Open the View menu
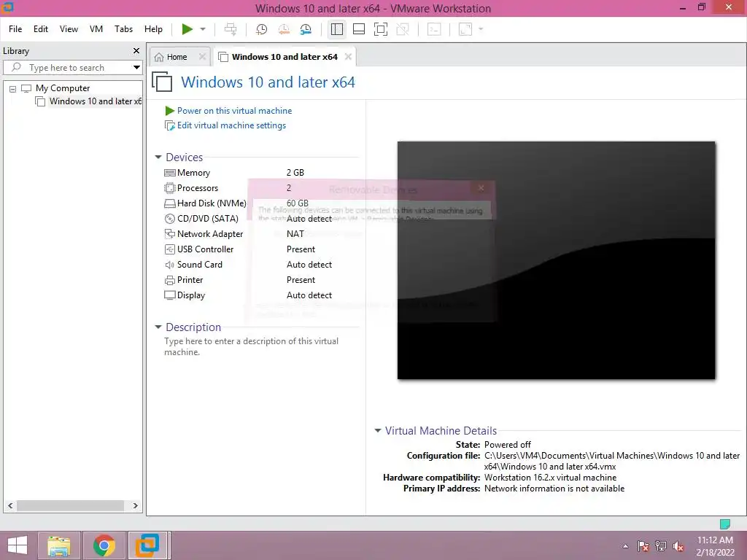 coord(69,29)
